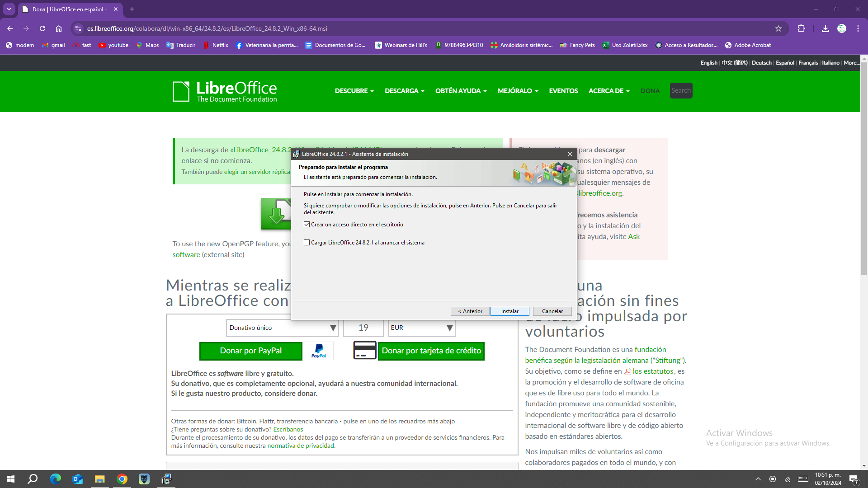View site information icon in address bar
868x488 pixels.
point(78,28)
